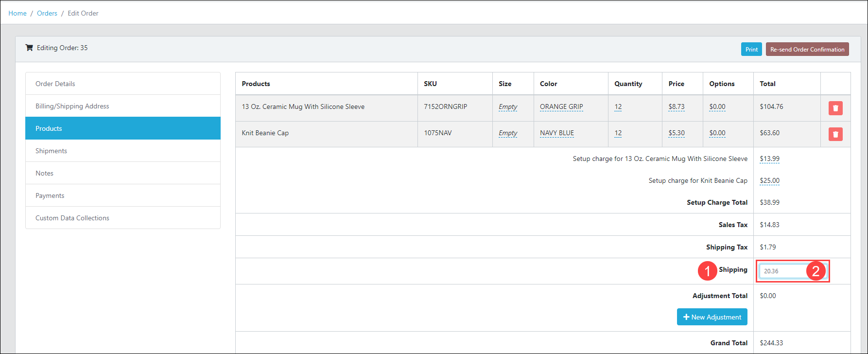Add a New Adjustment
868x354 pixels.
tap(712, 317)
